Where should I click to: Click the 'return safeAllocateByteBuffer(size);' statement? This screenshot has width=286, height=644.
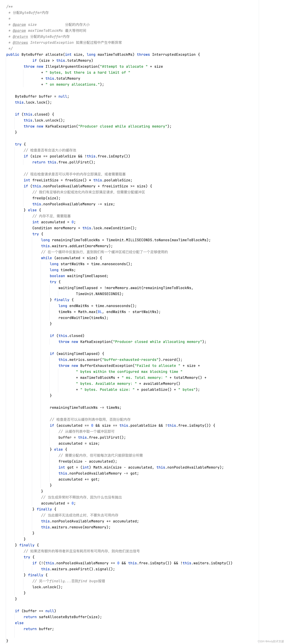pos(63,617)
